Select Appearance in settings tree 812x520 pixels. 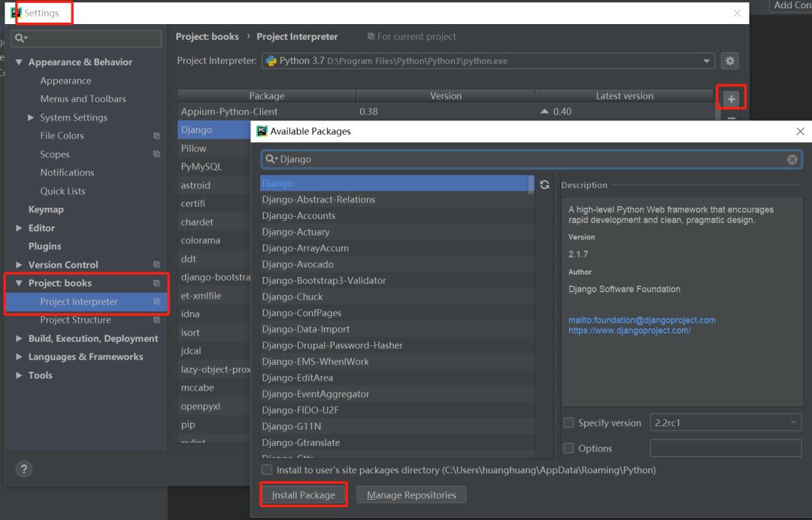pyautogui.click(x=65, y=81)
